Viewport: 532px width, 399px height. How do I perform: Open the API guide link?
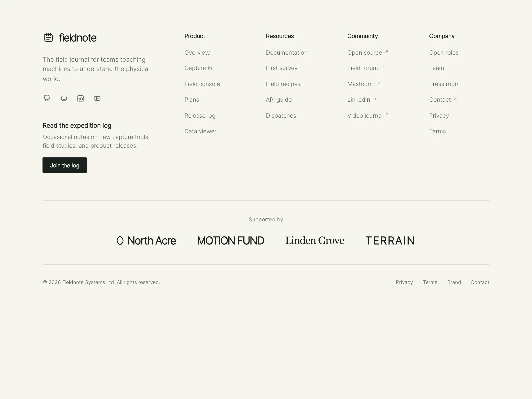click(279, 100)
